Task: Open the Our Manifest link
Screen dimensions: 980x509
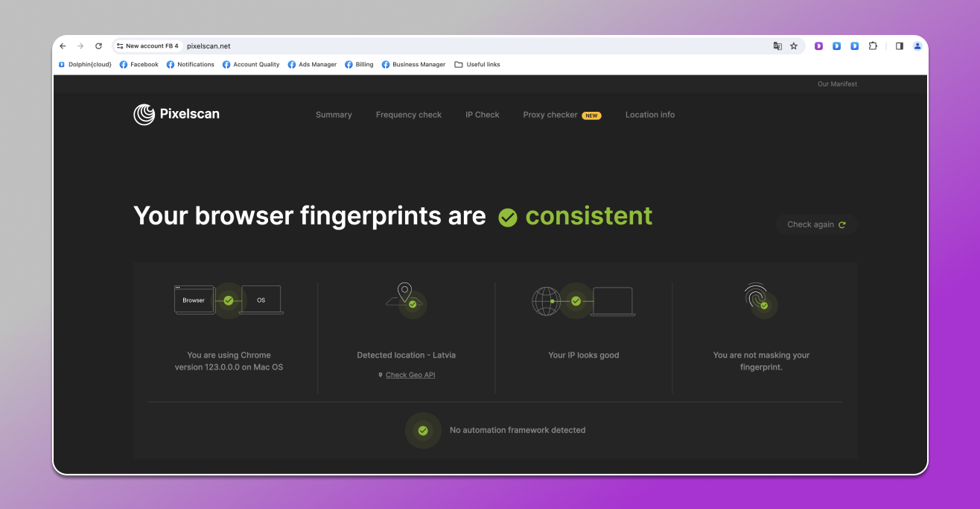Action: click(x=837, y=84)
